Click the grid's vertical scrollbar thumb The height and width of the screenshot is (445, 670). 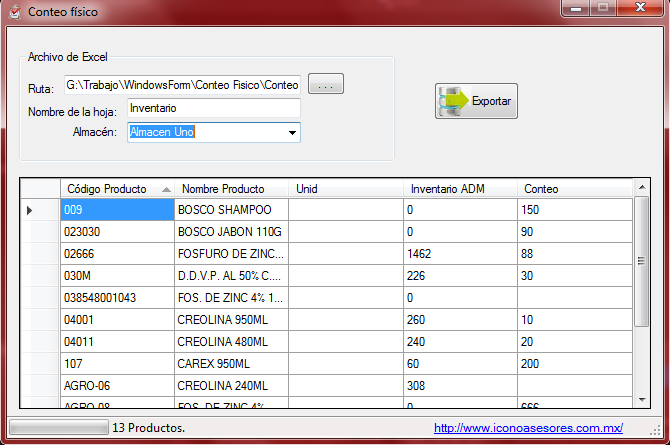(642, 260)
